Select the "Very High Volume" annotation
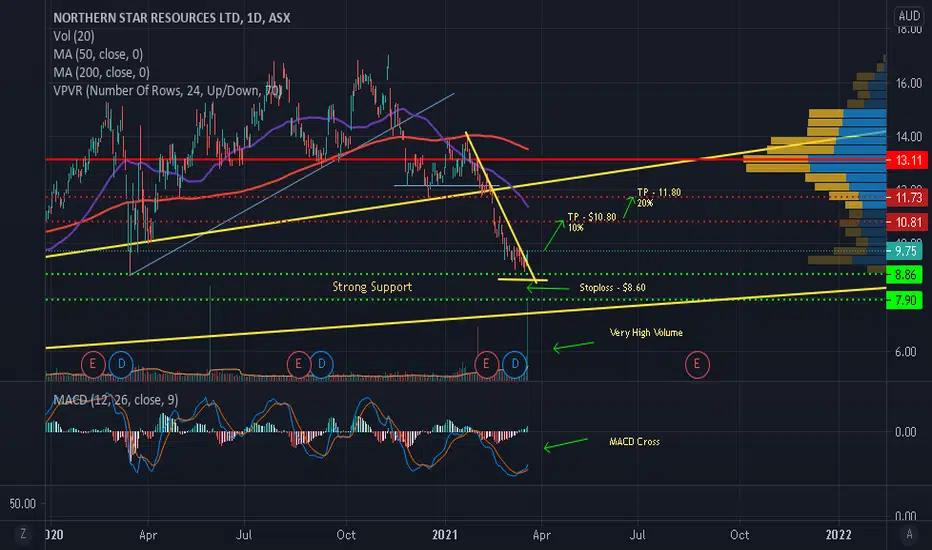The height and width of the screenshot is (550, 932). (x=646, y=333)
